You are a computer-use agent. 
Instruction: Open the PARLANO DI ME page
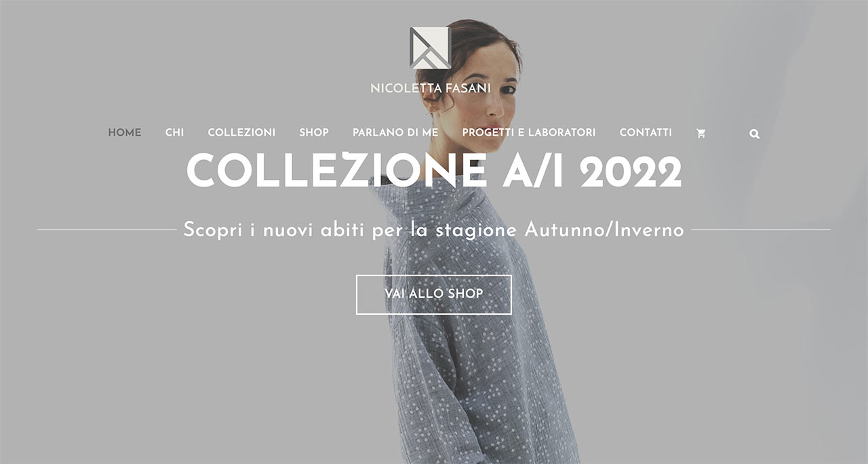395,132
